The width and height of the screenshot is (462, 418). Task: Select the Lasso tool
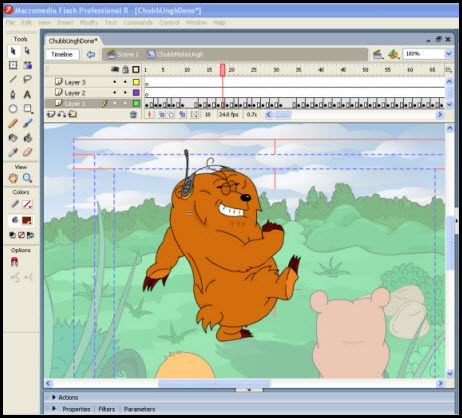click(x=27, y=79)
